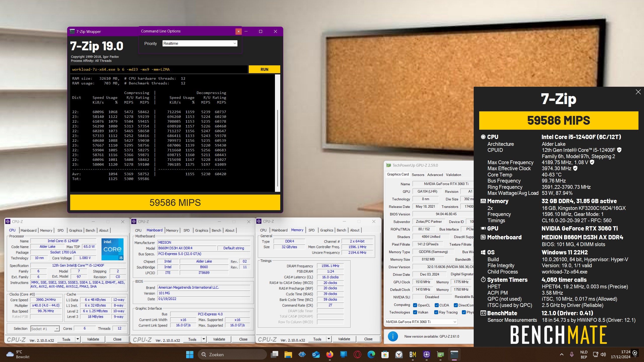Toggle the PhysX checkbox in GPU-Z
Image resolution: width=644 pixels, height=362 pixels.
[464, 312]
